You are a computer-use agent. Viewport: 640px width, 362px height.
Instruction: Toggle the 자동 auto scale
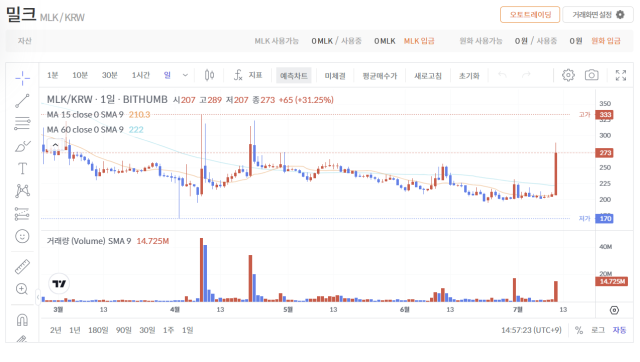click(619, 330)
